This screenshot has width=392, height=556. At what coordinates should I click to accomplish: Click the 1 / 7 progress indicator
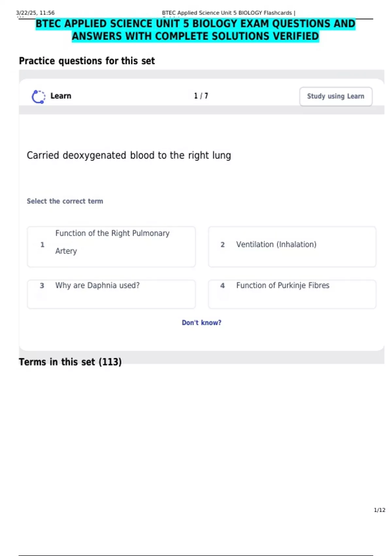click(x=201, y=96)
